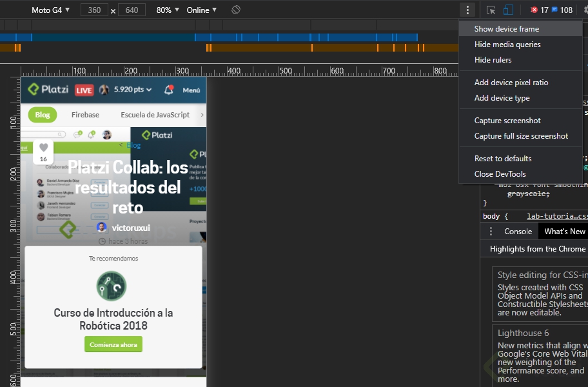Click the rotate device orientation icon
588x387 pixels.
click(236, 10)
